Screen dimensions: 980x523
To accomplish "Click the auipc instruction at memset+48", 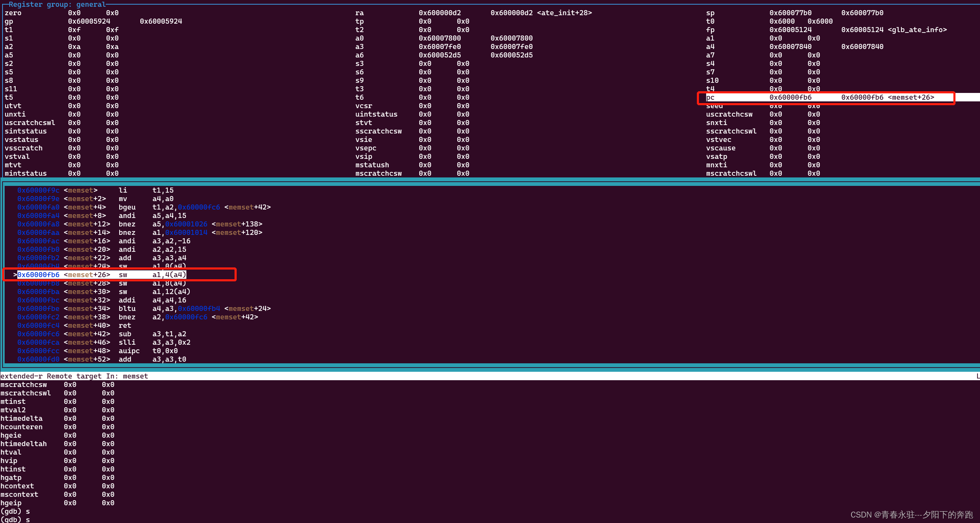I will point(129,351).
